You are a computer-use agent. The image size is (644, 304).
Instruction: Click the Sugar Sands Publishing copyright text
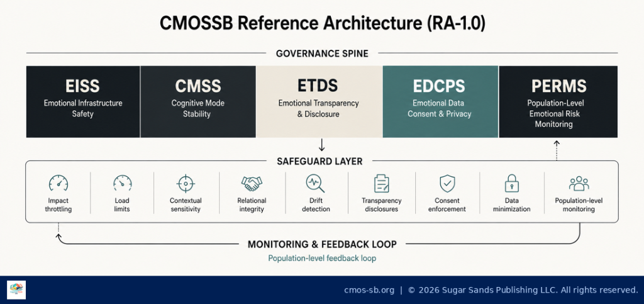[523, 290]
